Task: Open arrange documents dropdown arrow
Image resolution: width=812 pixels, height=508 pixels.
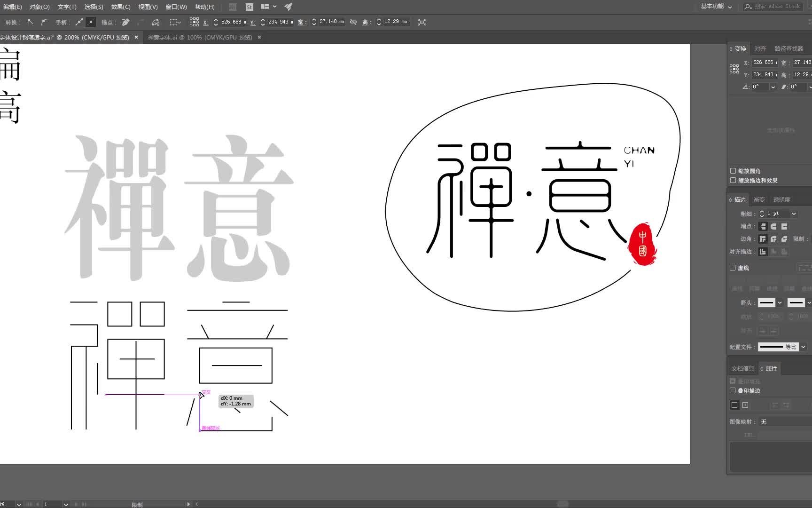Action: (x=275, y=7)
